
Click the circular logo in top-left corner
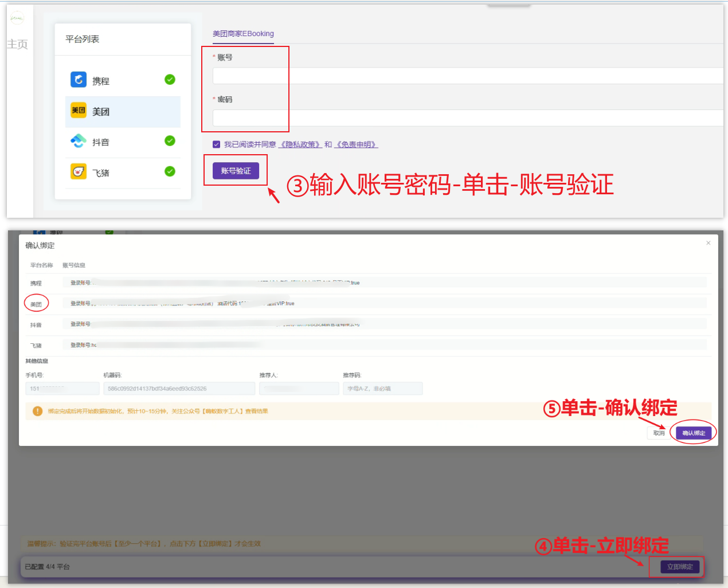[17, 18]
